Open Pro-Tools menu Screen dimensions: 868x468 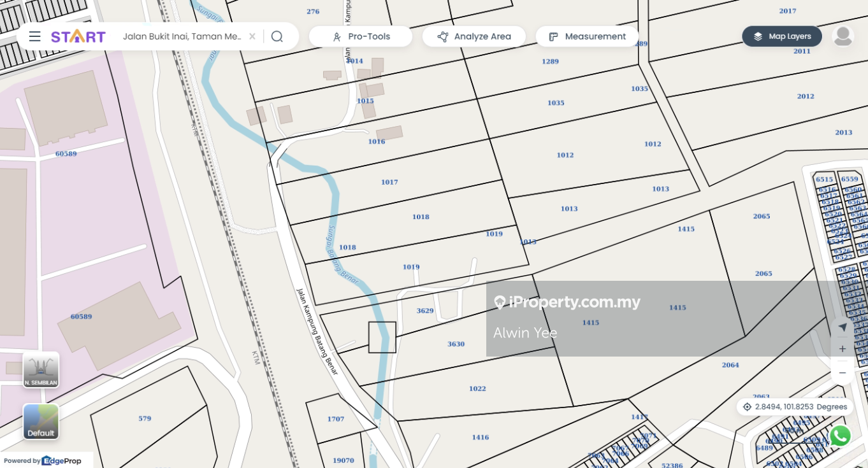(x=361, y=36)
